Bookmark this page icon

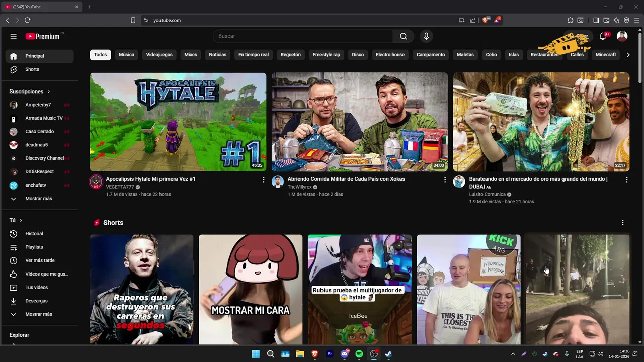(x=133, y=20)
